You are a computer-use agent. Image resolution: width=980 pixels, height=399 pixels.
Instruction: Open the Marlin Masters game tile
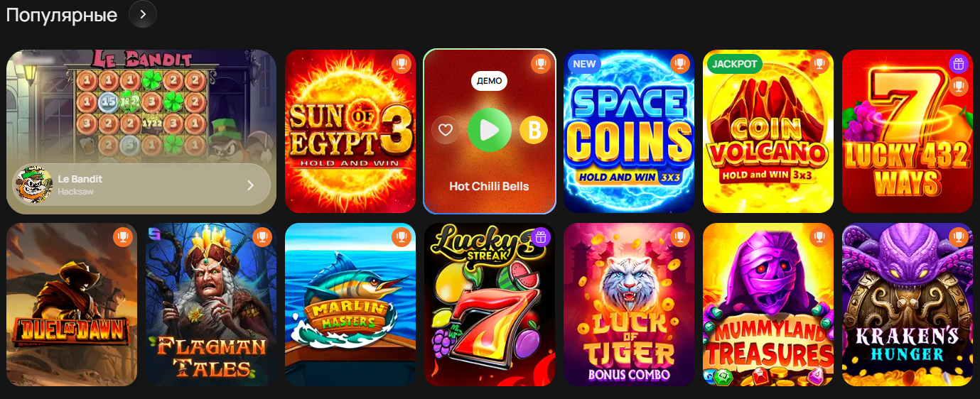click(x=350, y=305)
